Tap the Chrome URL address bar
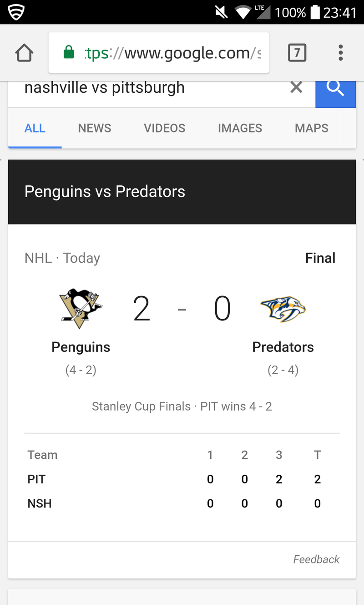The image size is (364, 605). (159, 53)
